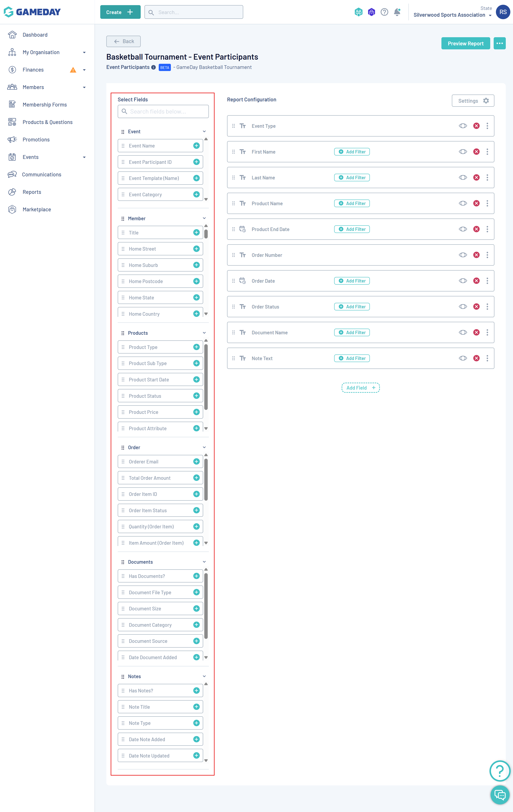Click info icon next to Event Participants
Screen dimensions: 513x812
click(x=153, y=67)
